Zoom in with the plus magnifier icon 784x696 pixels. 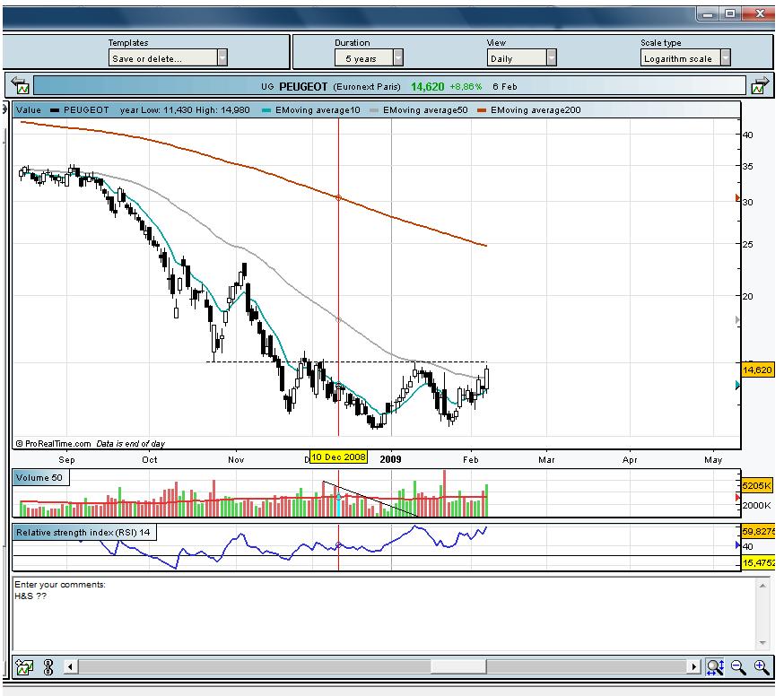(762, 666)
